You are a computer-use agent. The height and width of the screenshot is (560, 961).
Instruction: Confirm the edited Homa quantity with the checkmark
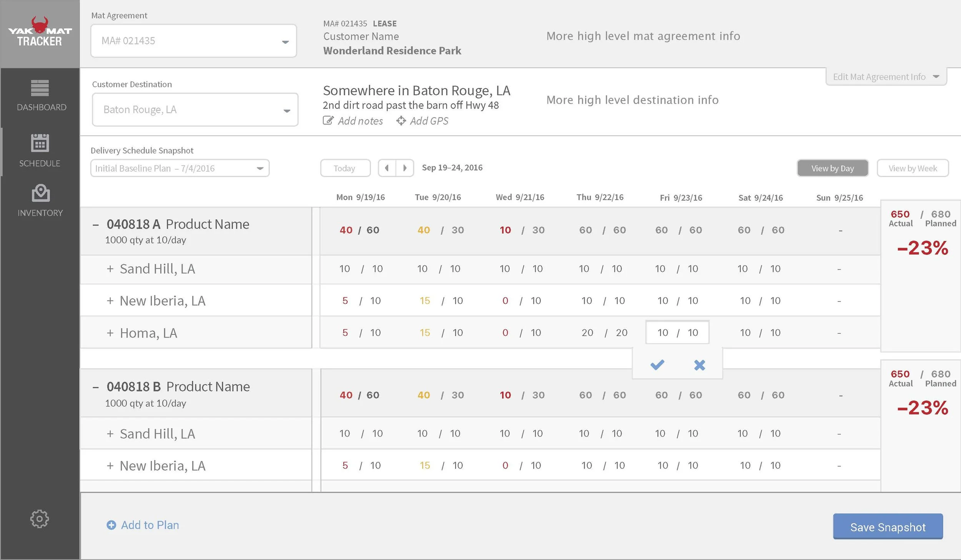coord(657,364)
